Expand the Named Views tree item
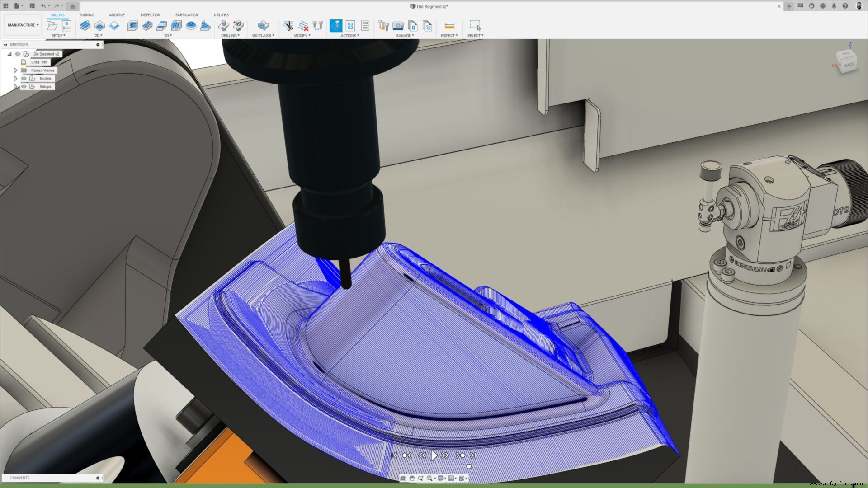 (15, 70)
